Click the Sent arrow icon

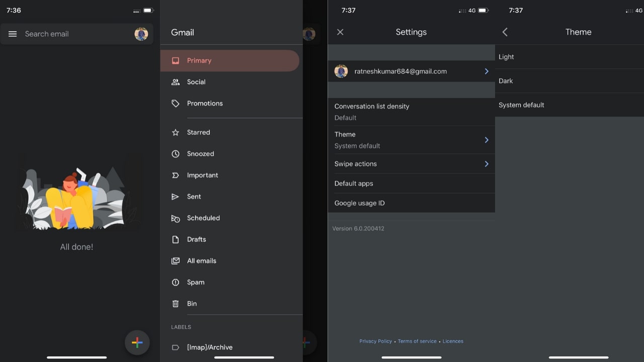176,197
